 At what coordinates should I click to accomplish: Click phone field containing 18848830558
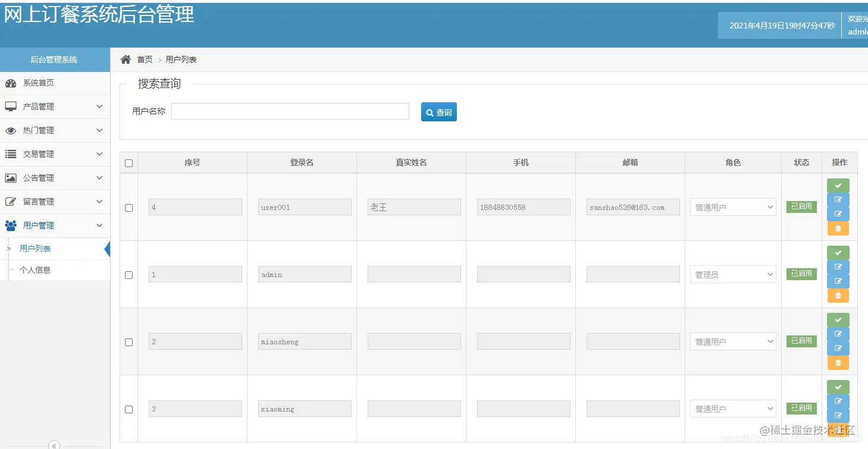pos(524,207)
